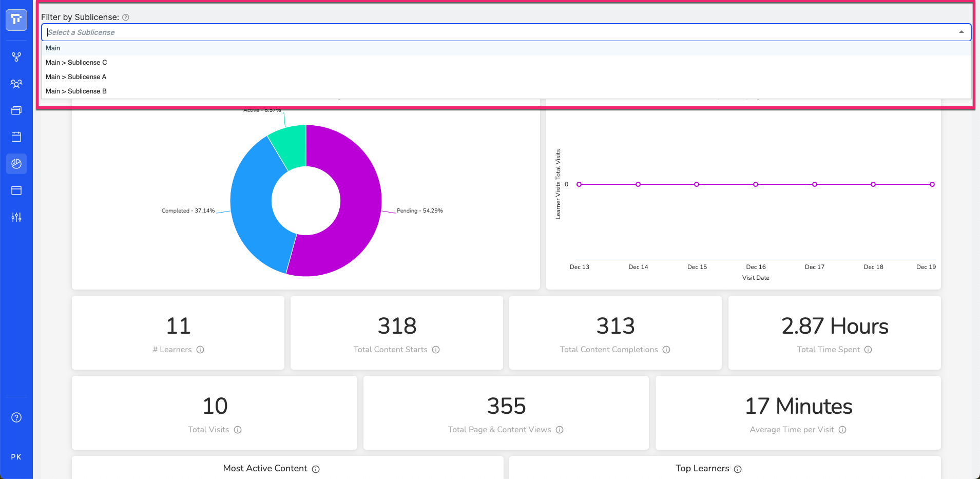
Task: Click the info icon next to Total Content Completions
Action: pos(666,350)
